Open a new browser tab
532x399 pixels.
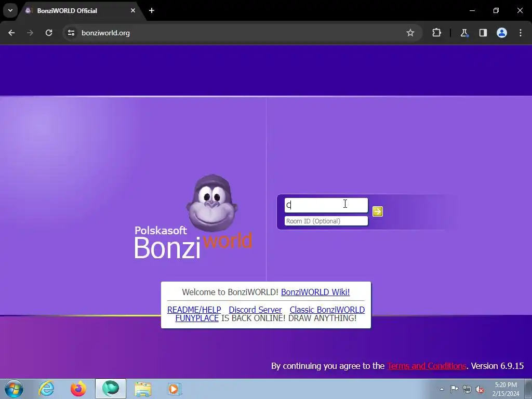(152, 10)
